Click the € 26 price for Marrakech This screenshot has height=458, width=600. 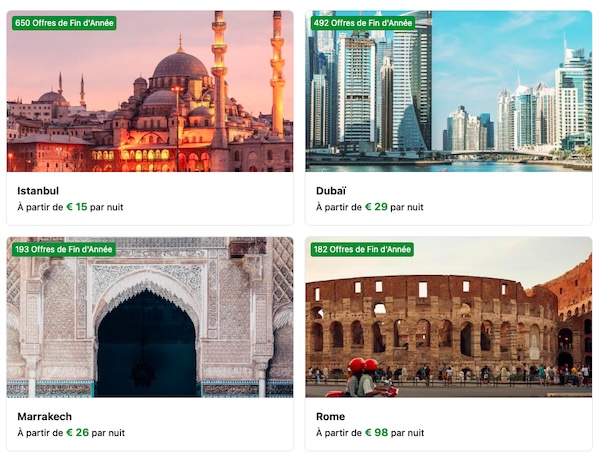click(78, 432)
